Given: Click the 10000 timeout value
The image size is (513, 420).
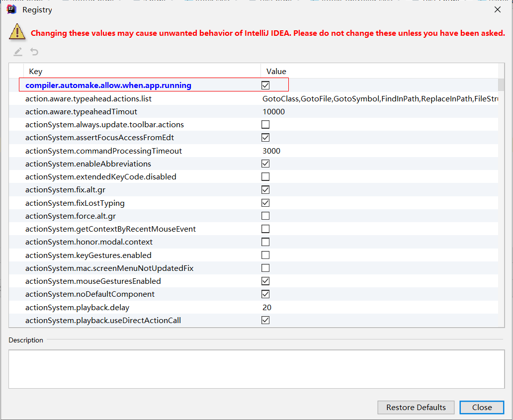Looking at the screenshot, I should point(273,111).
